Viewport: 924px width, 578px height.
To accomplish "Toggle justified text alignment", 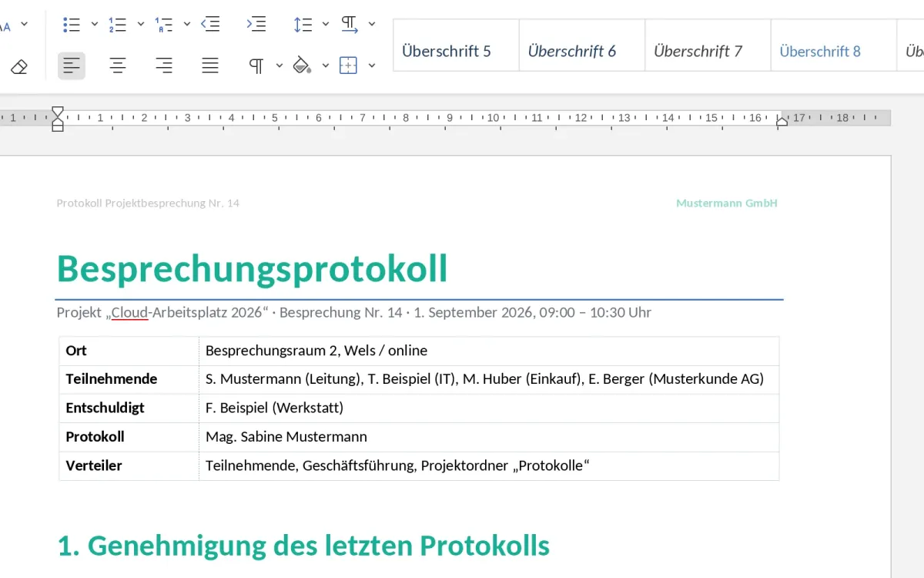I will tap(210, 66).
